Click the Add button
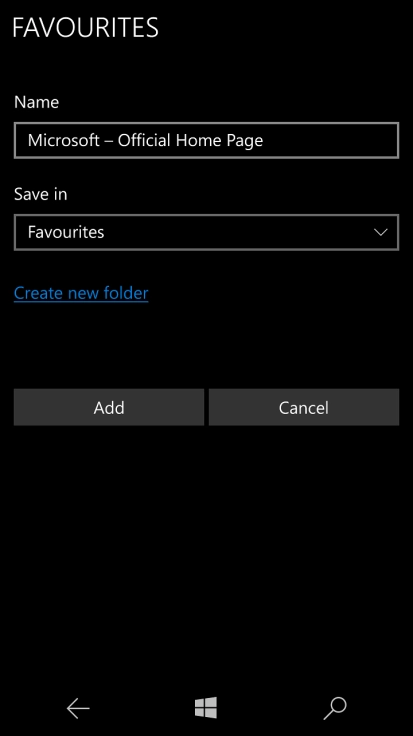Screen dimensions: 413x736 [109, 407]
